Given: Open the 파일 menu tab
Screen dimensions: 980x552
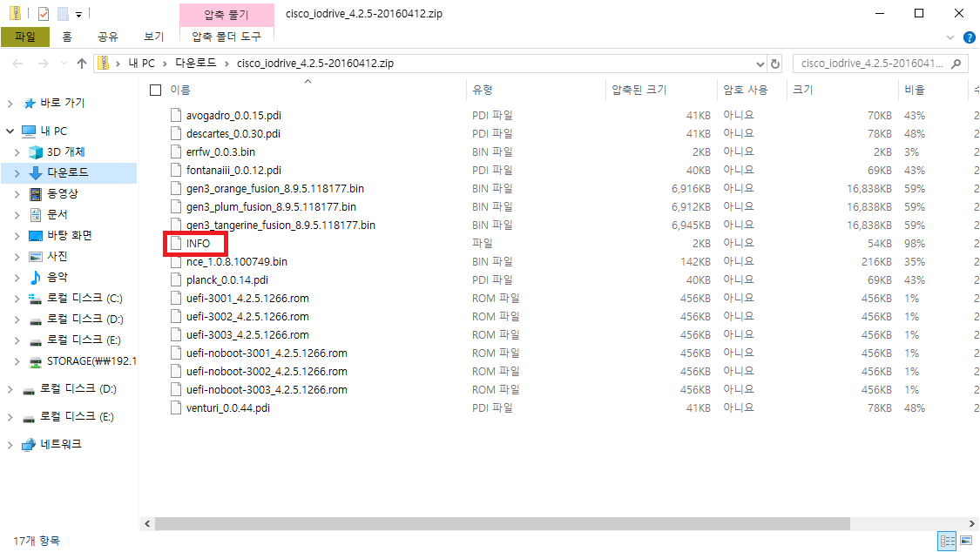Looking at the screenshot, I should (25, 37).
